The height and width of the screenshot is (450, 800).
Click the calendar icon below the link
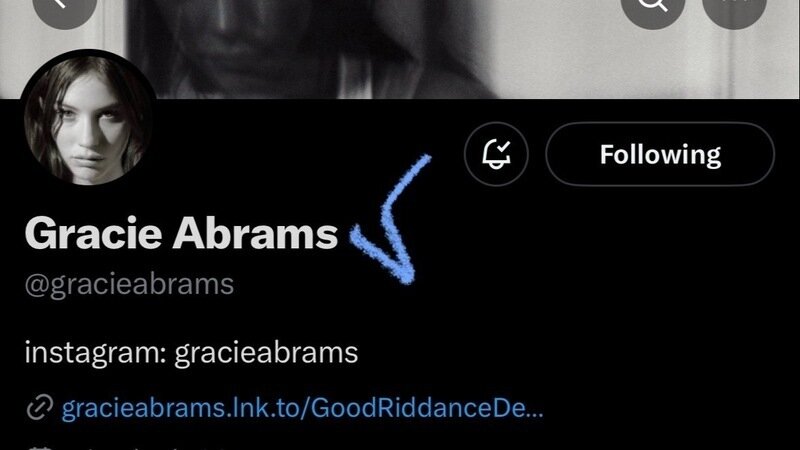point(40,448)
